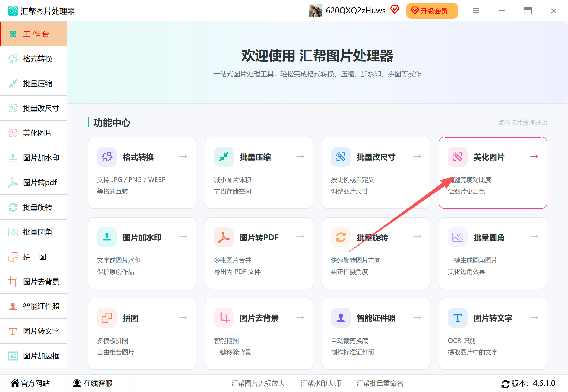568x392 pixels.
Task: Click the refresh icon beside 版本
Action: tap(505, 384)
